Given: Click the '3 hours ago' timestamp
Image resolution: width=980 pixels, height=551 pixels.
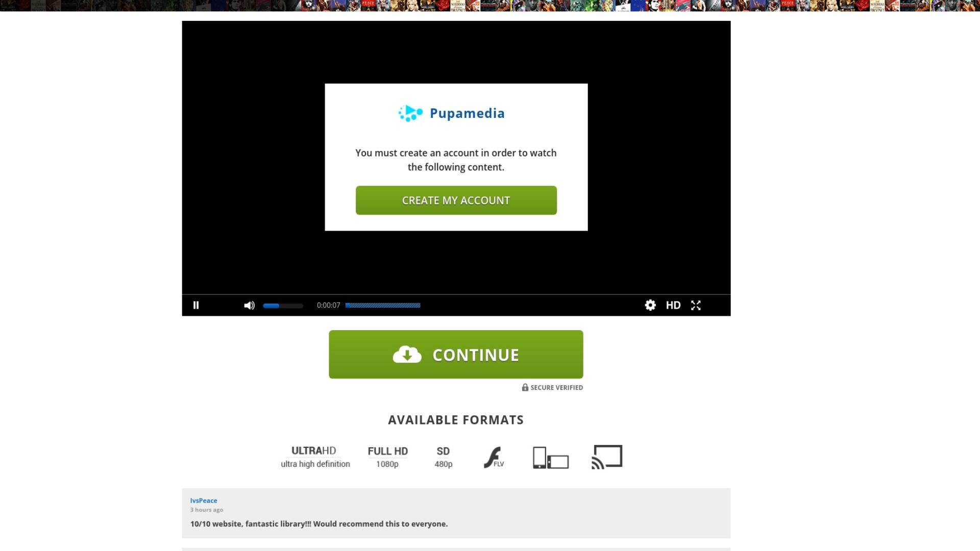Looking at the screenshot, I should [207, 510].
